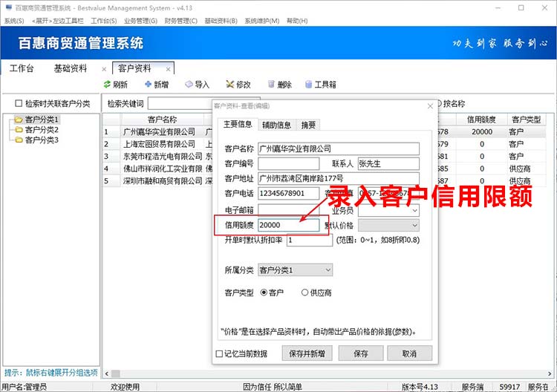This screenshot has height=392, width=557.
Task: Select the 客户 radio button
Action: click(x=264, y=293)
